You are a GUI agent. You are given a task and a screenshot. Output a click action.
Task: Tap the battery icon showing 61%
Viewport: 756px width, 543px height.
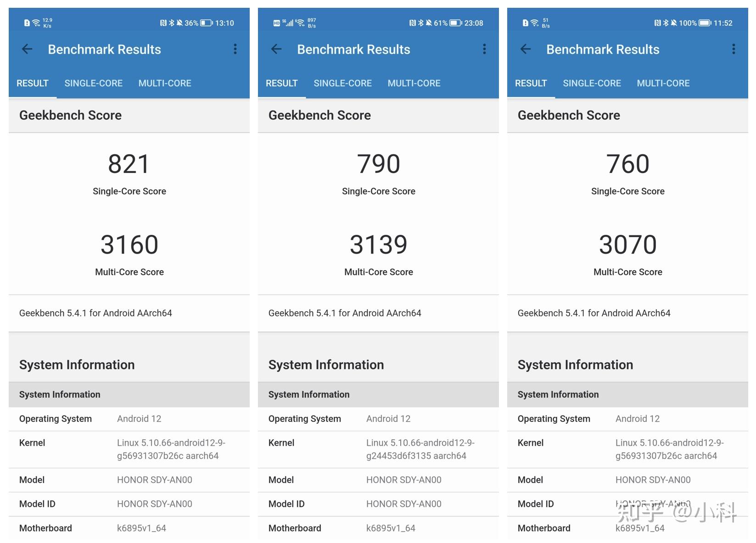[456, 23]
